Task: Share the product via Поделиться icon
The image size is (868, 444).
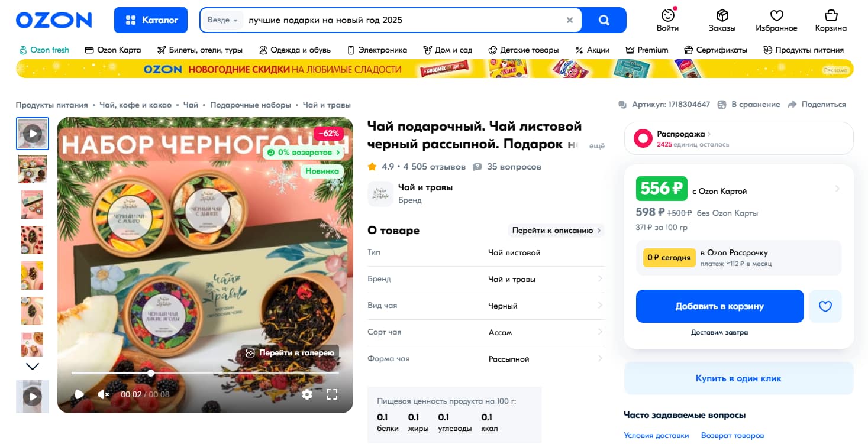Action: click(793, 104)
